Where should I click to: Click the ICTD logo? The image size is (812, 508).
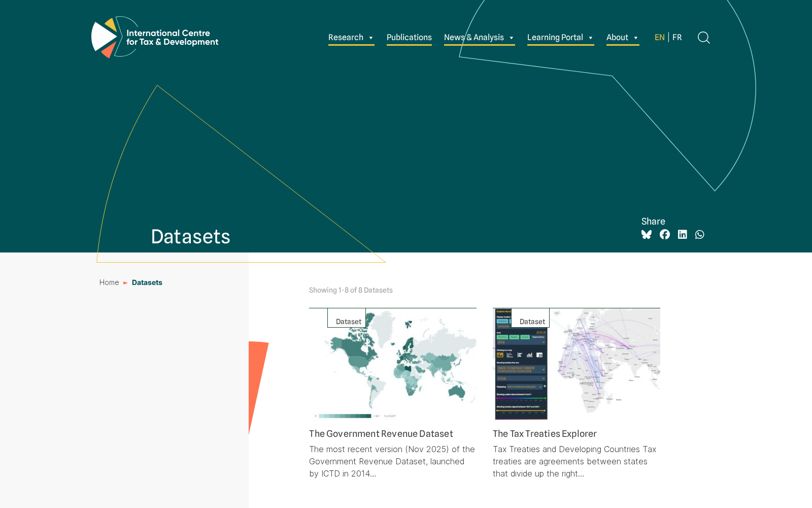click(x=155, y=37)
